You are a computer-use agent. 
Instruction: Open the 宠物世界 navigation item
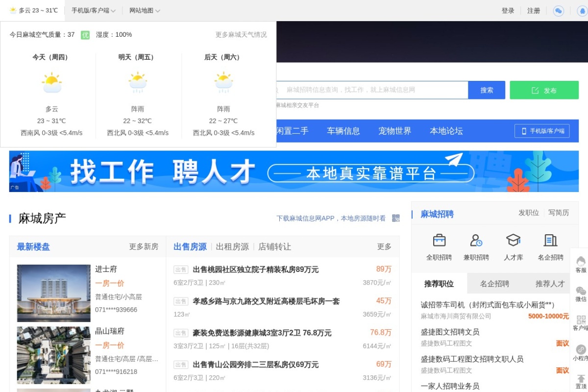pyautogui.click(x=395, y=131)
